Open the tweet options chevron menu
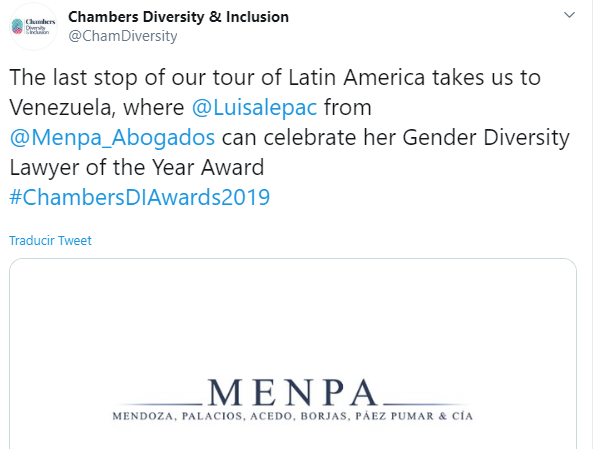 pos(569,17)
